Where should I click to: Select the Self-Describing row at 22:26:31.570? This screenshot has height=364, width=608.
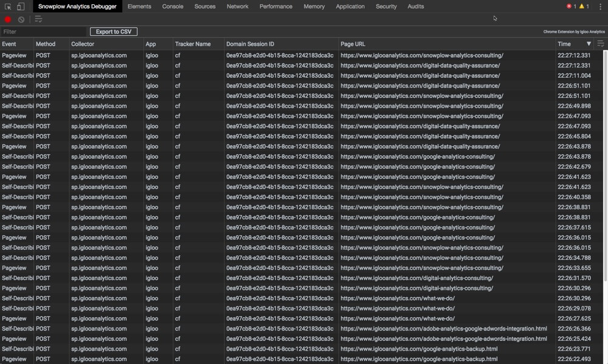(x=302, y=278)
